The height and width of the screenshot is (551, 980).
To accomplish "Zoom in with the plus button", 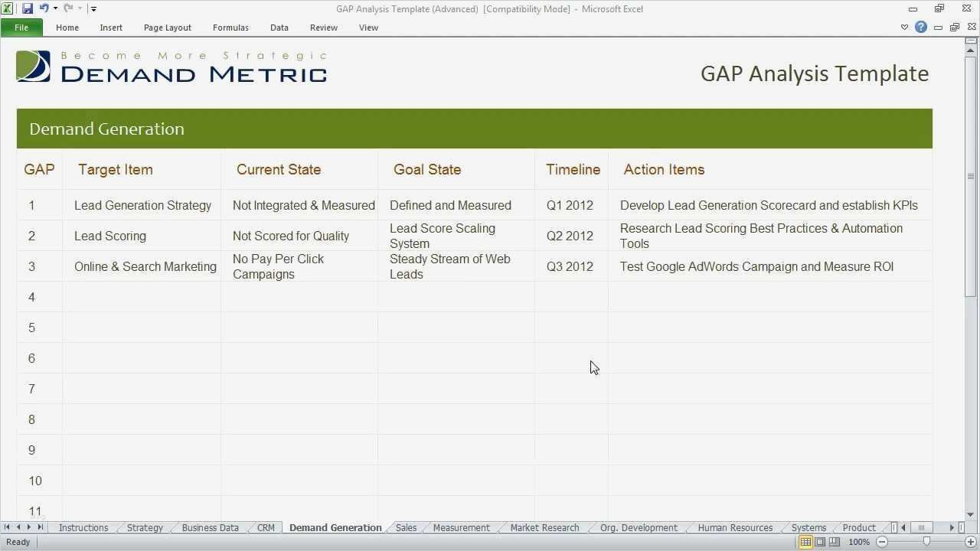I will click(x=971, y=542).
